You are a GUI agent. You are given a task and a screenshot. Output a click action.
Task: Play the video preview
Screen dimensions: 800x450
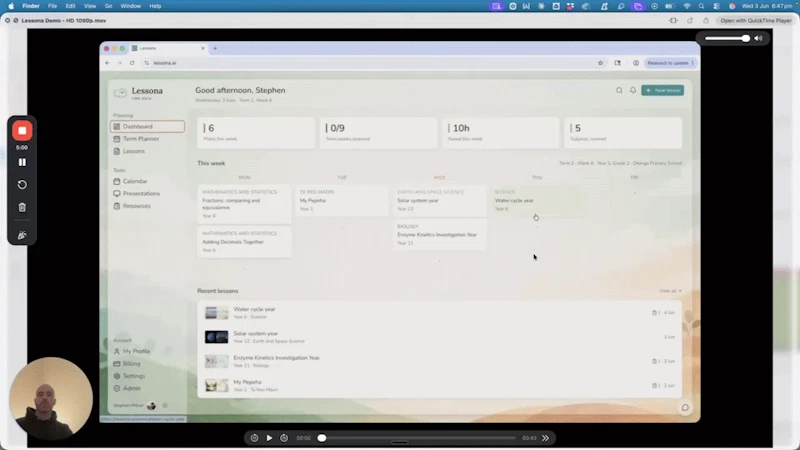(269, 438)
